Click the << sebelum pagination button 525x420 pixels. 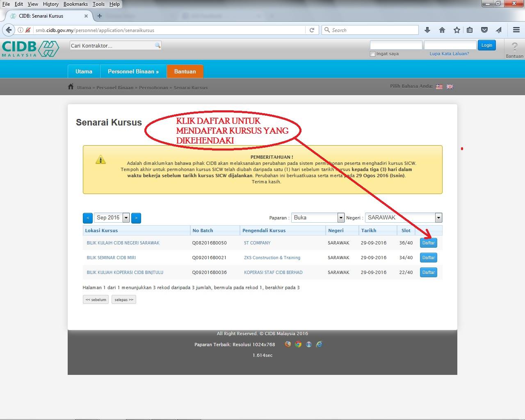click(96, 300)
